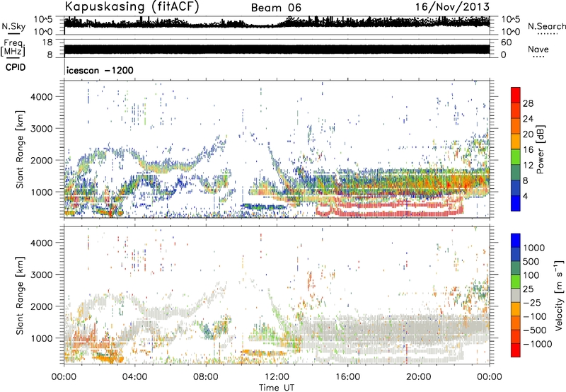Click the 'Freq. [MHz]' axis label
Image resolution: width=566 pixels, height=392 pixels.
click(x=13, y=48)
